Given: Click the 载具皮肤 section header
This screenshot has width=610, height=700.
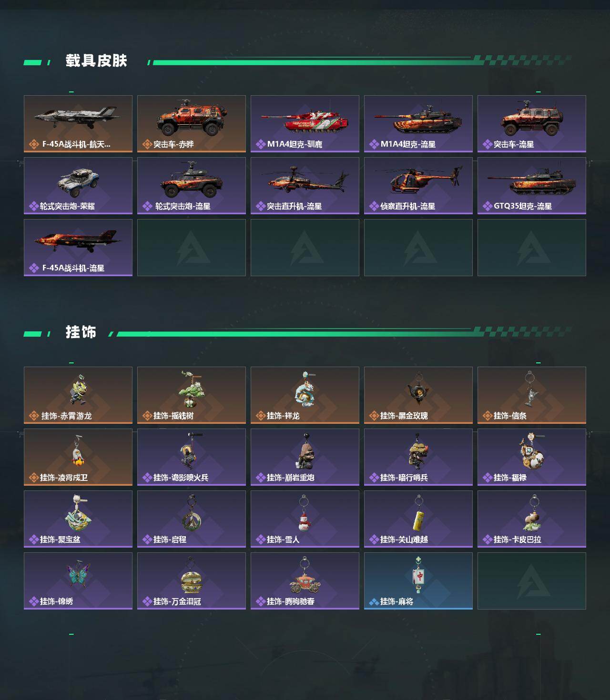Looking at the screenshot, I should tap(96, 61).
